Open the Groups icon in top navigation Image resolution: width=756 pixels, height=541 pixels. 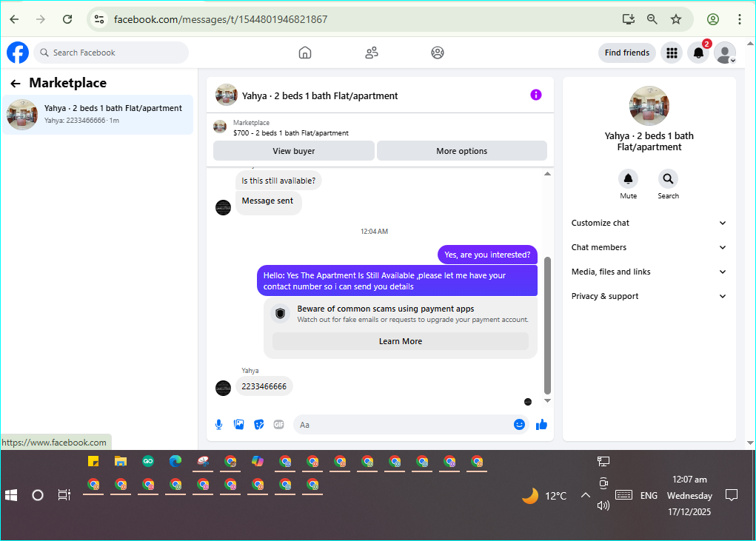point(438,53)
